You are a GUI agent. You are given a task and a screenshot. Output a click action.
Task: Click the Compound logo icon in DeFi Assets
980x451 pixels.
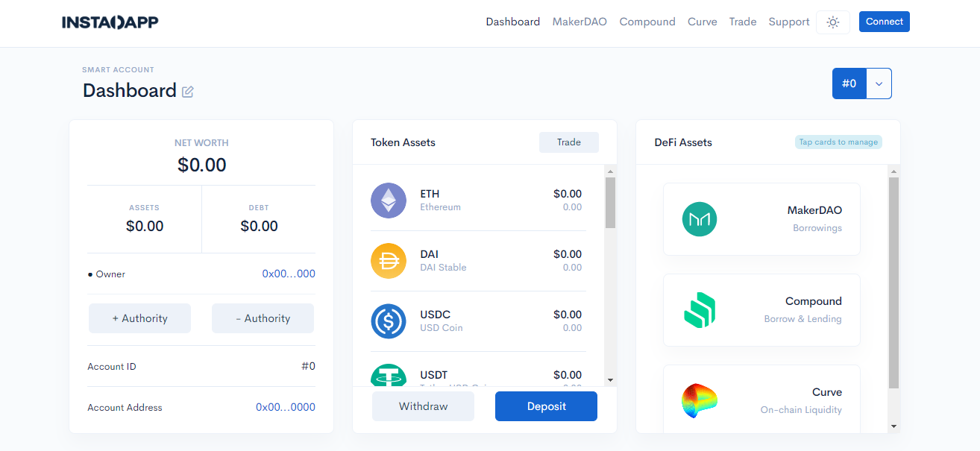(x=700, y=310)
